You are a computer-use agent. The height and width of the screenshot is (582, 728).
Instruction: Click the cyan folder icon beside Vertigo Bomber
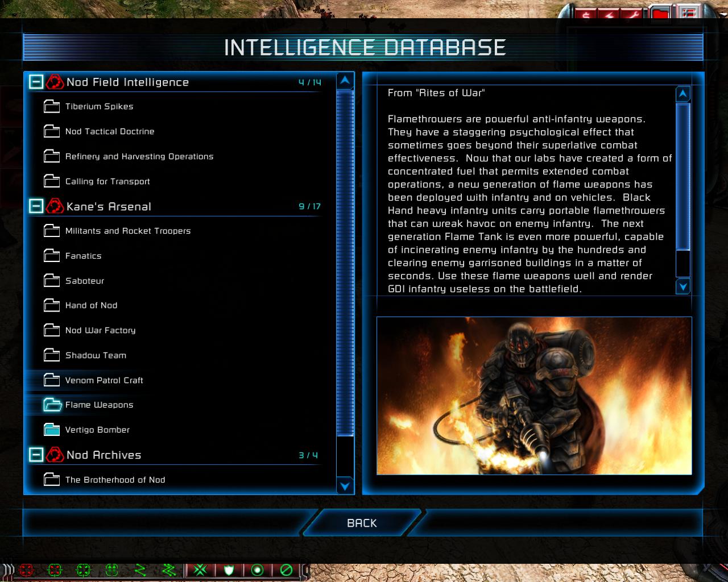[52, 430]
